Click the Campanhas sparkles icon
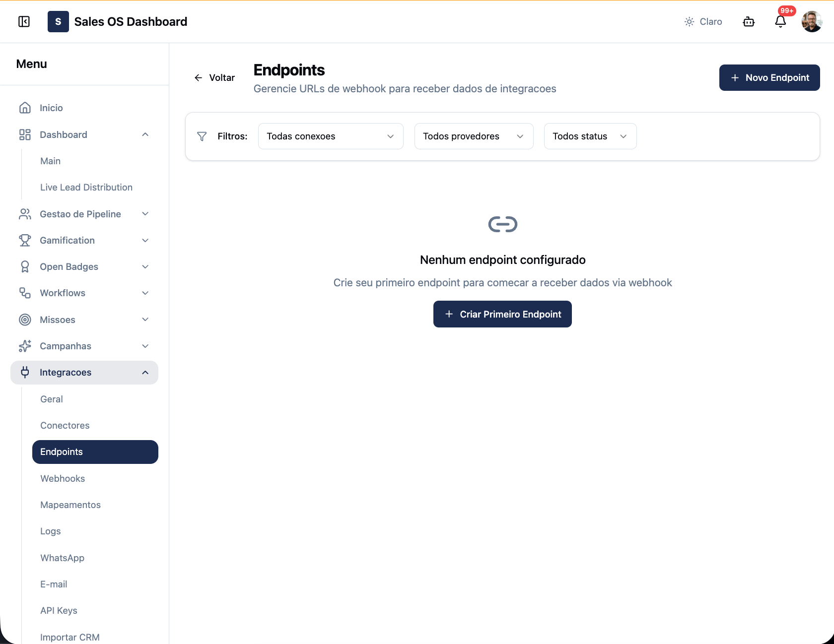The image size is (834, 644). [x=25, y=346]
